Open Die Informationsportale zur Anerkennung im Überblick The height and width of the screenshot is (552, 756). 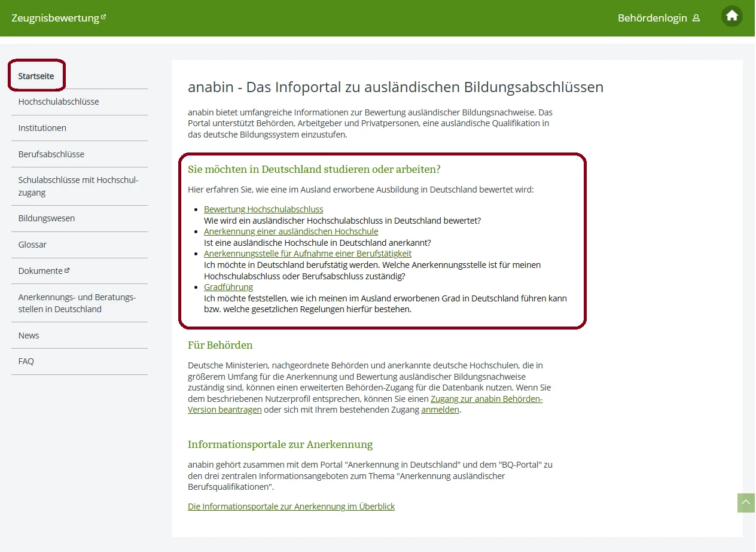pos(291,507)
